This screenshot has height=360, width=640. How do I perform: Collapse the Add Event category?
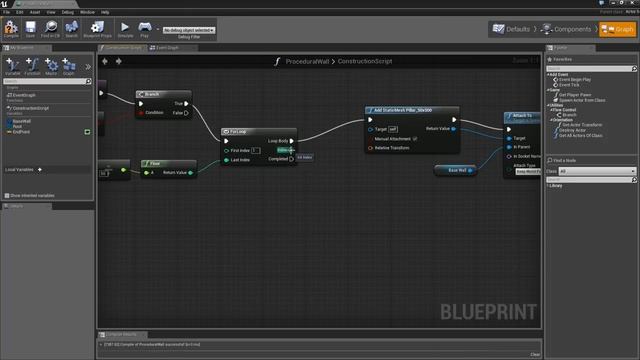548,75
